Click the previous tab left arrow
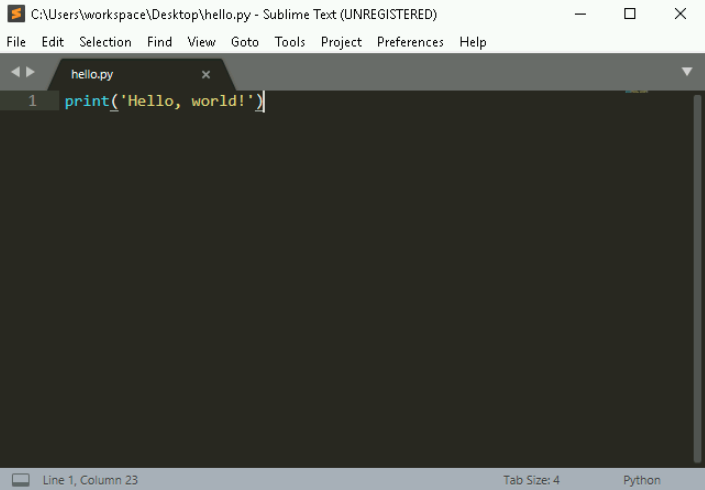 click(x=15, y=73)
